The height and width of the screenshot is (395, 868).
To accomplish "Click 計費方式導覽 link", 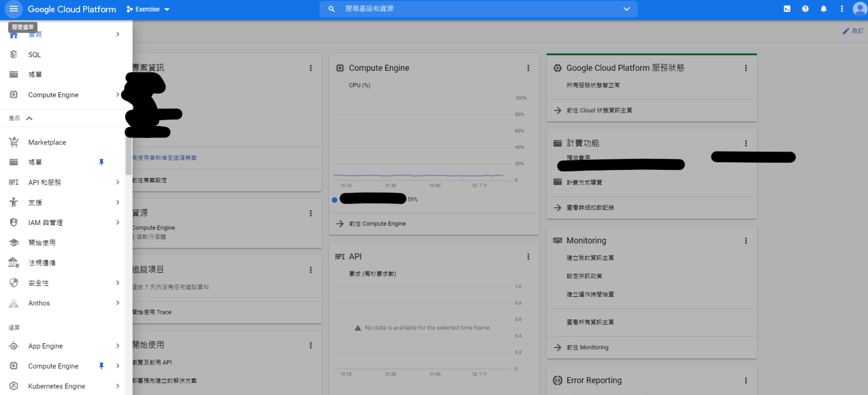I will click(584, 182).
